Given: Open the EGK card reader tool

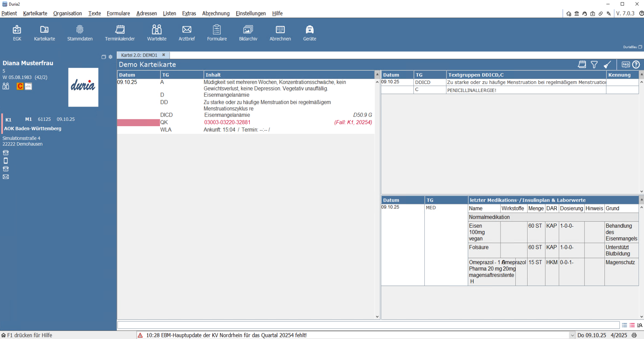Looking at the screenshot, I should 17,33.
